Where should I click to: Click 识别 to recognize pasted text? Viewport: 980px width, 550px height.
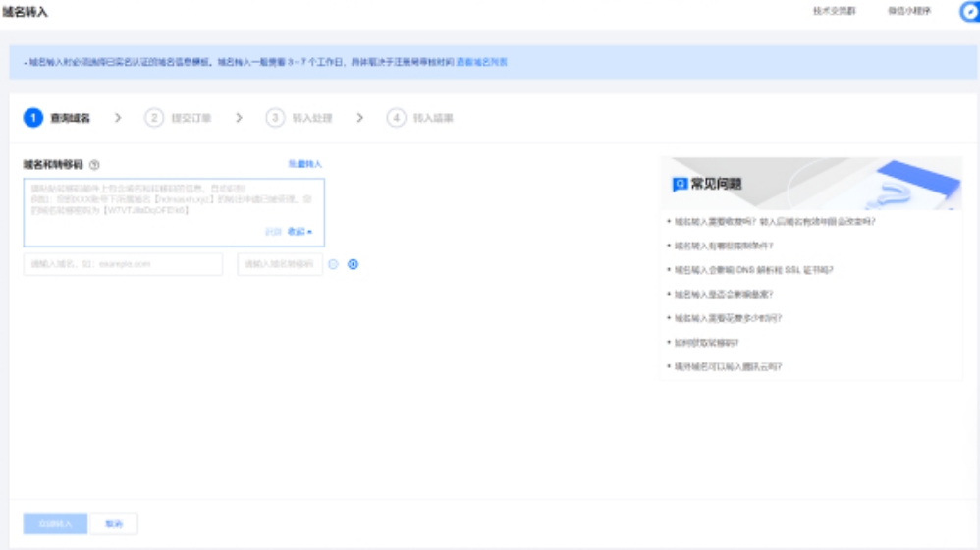tap(273, 232)
